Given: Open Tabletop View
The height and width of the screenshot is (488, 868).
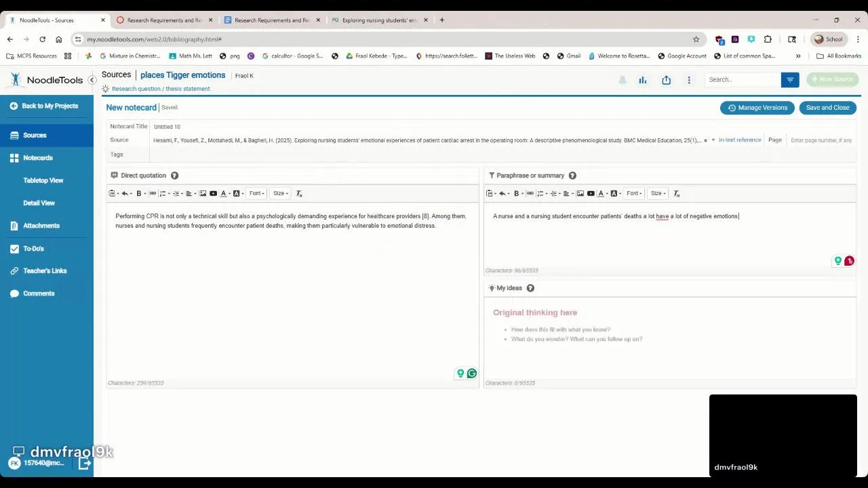Looking at the screenshot, I should pyautogui.click(x=43, y=180).
